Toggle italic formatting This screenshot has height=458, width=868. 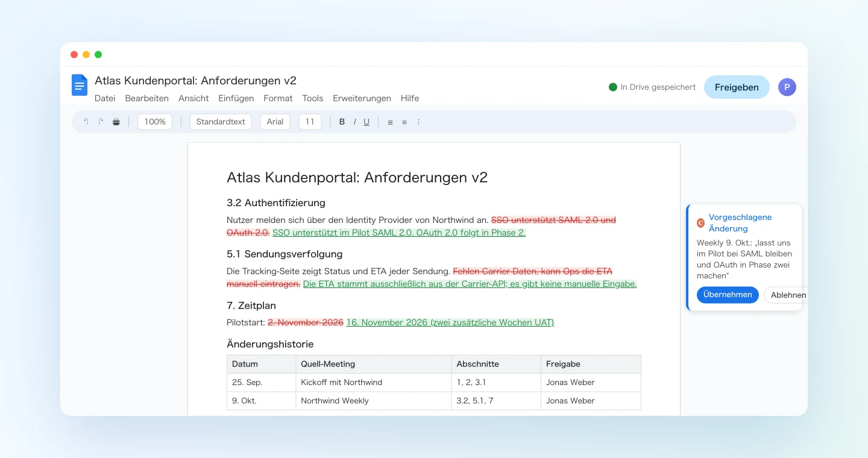pos(354,122)
